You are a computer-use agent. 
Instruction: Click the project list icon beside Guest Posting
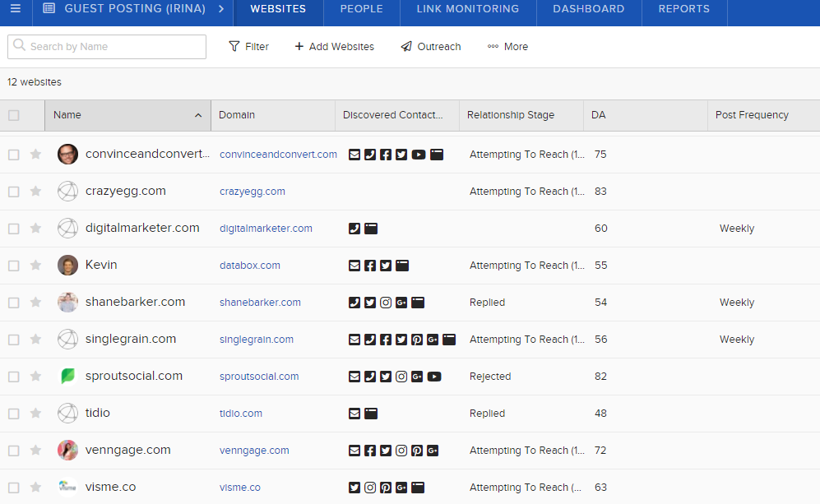[49, 8]
